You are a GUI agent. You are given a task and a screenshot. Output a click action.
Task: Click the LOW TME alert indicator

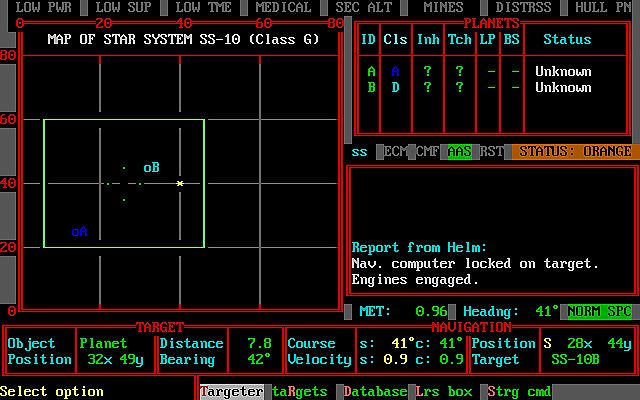pyautogui.click(x=203, y=7)
